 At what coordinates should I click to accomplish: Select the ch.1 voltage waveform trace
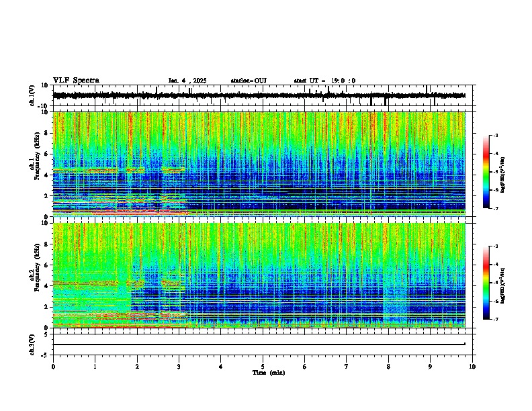259,95
